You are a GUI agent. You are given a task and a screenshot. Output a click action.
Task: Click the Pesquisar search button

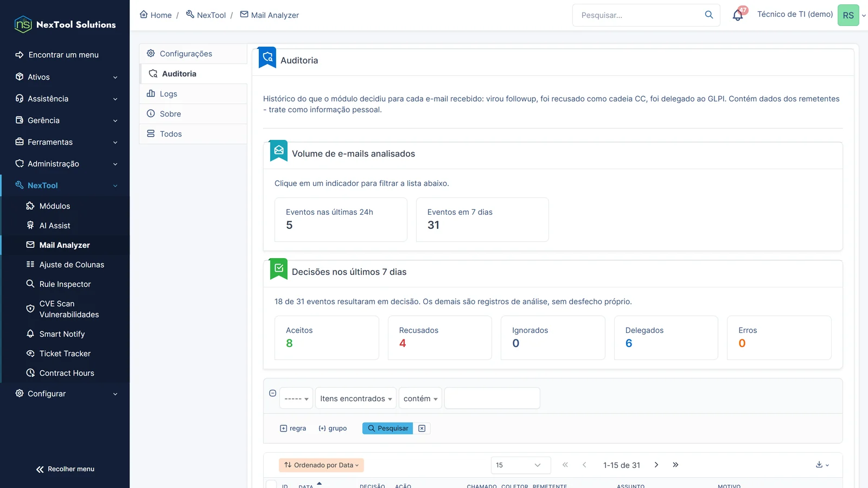point(388,428)
